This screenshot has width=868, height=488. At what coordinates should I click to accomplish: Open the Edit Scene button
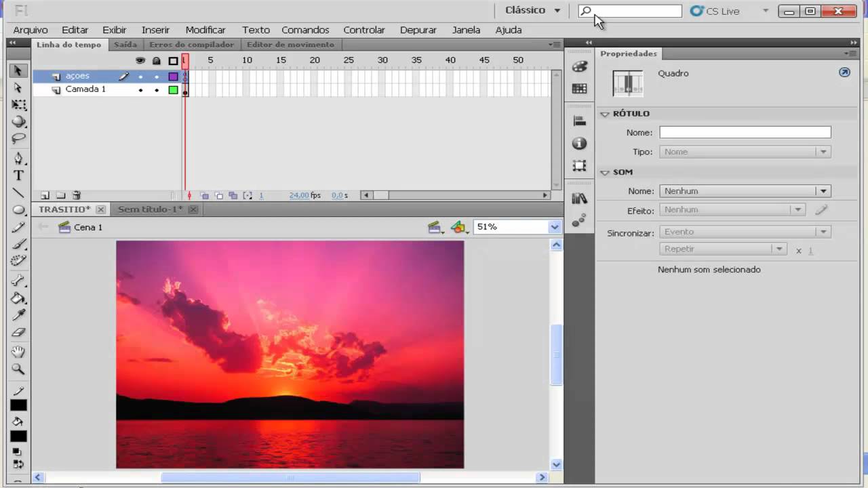coord(435,228)
